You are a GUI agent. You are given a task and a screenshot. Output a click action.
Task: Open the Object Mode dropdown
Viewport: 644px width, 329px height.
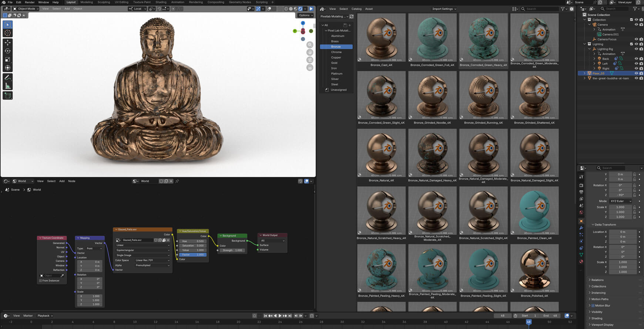click(x=26, y=9)
